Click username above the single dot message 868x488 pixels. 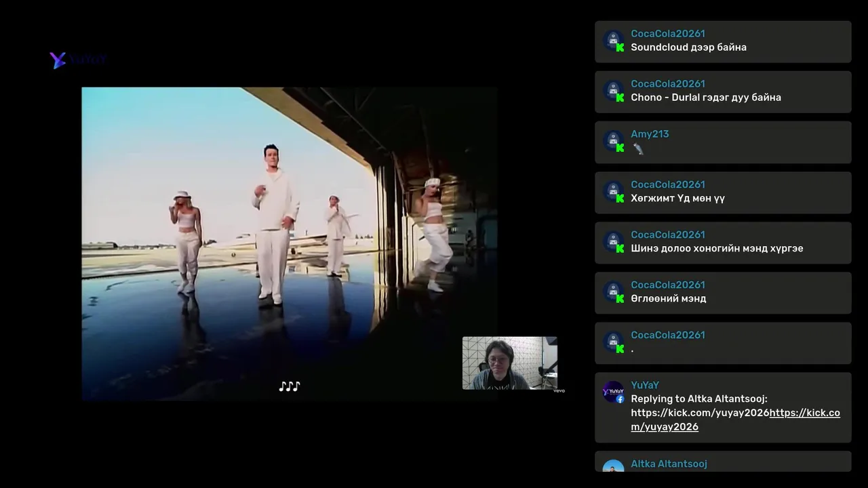668,334
